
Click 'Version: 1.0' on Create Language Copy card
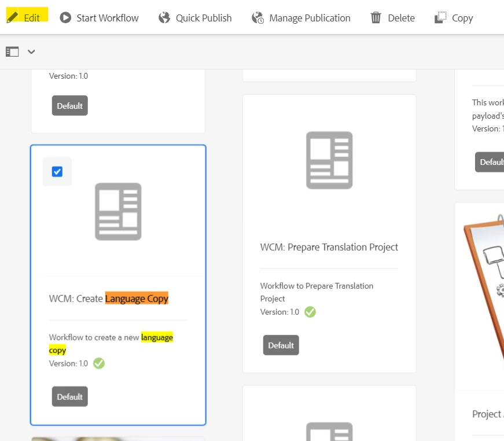click(x=68, y=363)
